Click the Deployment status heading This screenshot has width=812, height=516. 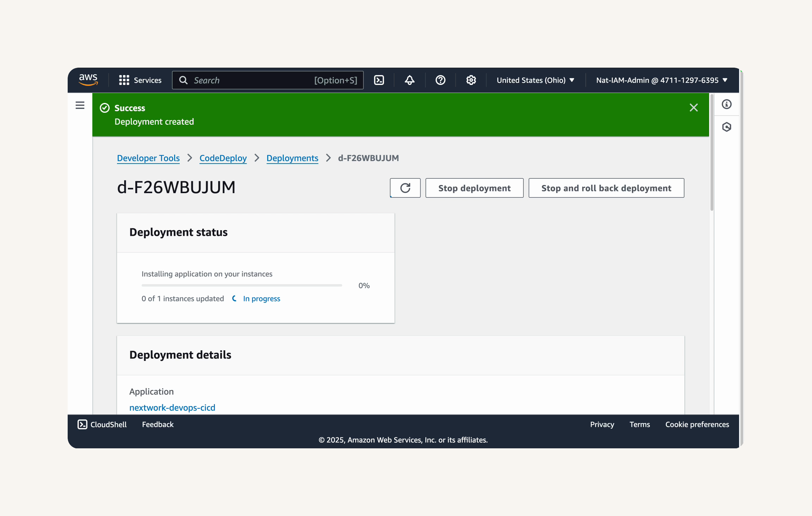tap(178, 232)
